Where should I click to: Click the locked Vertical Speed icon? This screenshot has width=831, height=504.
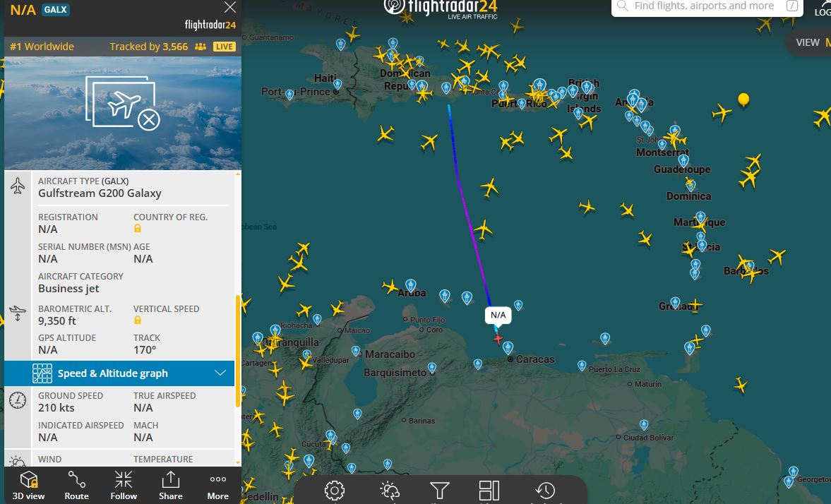pyautogui.click(x=138, y=320)
